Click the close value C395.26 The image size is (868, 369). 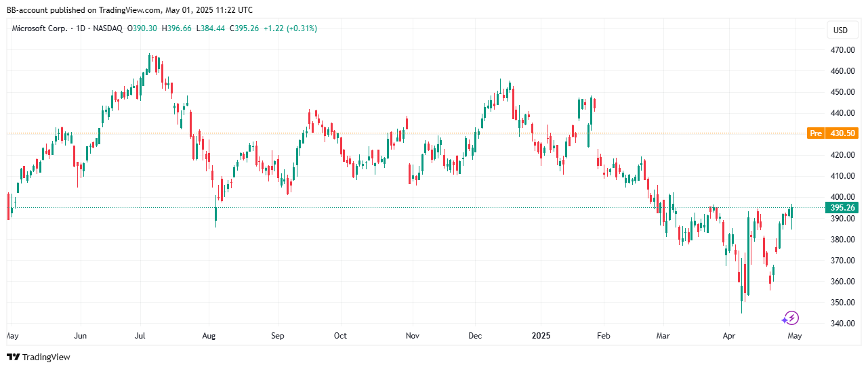tap(246, 28)
